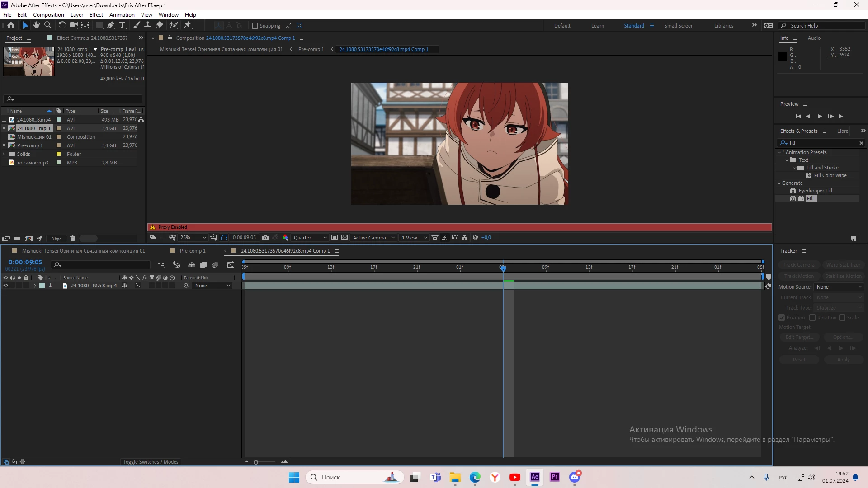
Task: Switch to the Small Screen workspace
Action: (x=679, y=26)
